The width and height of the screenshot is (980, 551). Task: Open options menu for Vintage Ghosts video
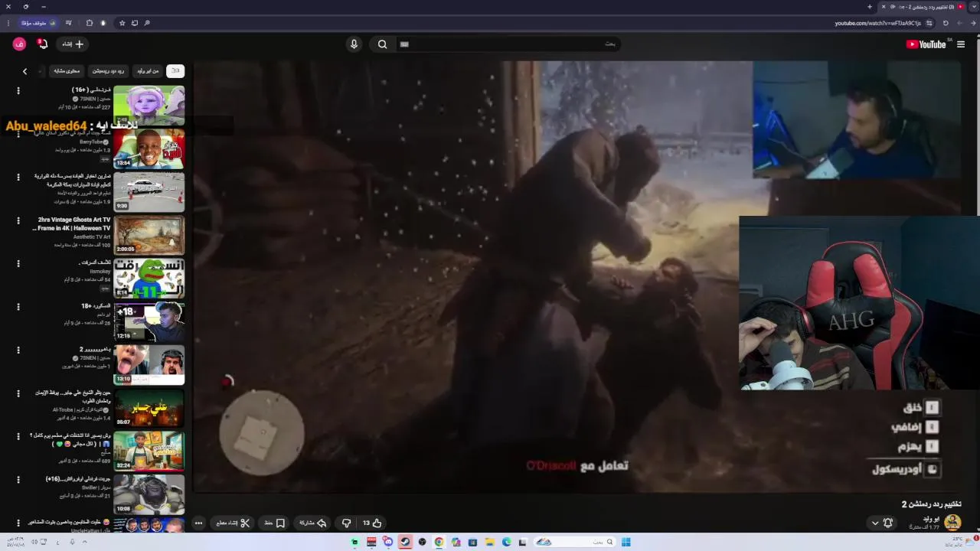pyautogui.click(x=18, y=220)
